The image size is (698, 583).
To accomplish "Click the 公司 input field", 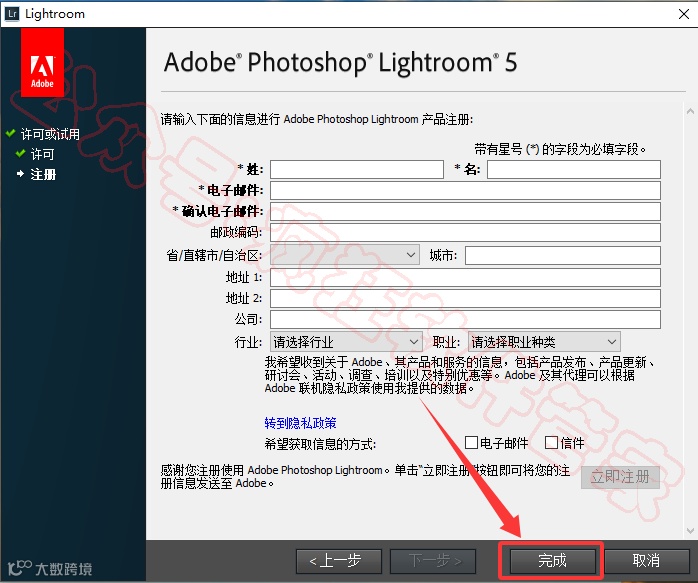I will [x=465, y=320].
